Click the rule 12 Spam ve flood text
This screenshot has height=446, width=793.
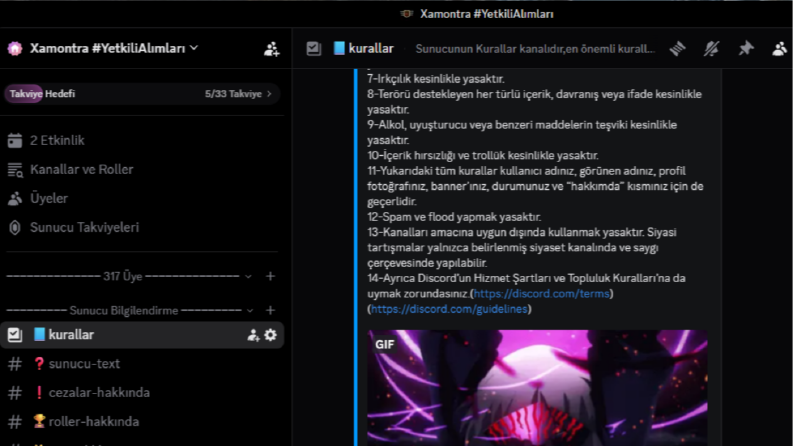tap(454, 217)
